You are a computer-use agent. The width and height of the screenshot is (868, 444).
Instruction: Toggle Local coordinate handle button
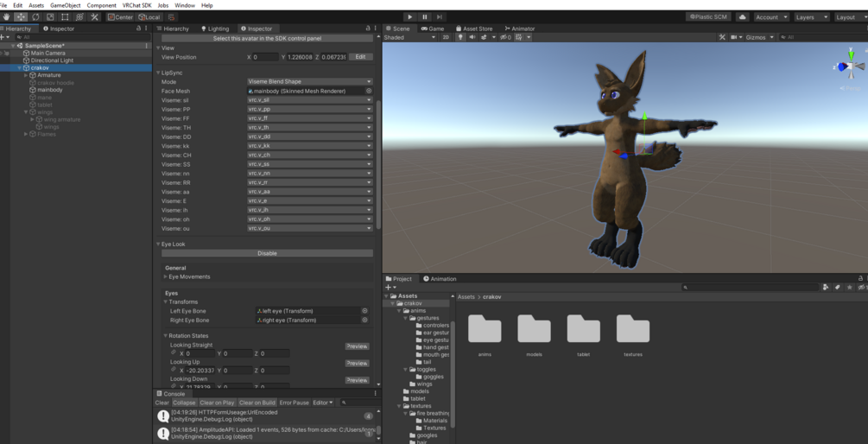pyautogui.click(x=149, y=17)
